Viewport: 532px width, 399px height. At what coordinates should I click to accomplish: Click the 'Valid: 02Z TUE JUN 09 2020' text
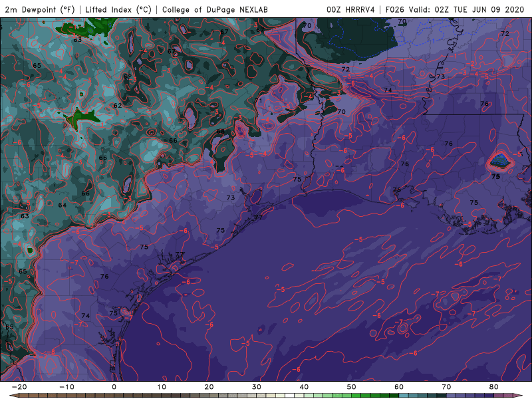(466, 9)
